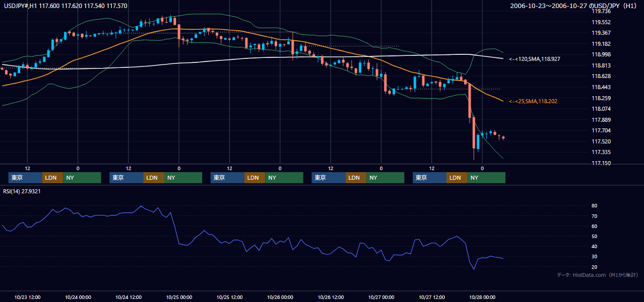Select the rightmost NY session block
The width and height of the screenshot is (644, 302).
click(486, 178)
